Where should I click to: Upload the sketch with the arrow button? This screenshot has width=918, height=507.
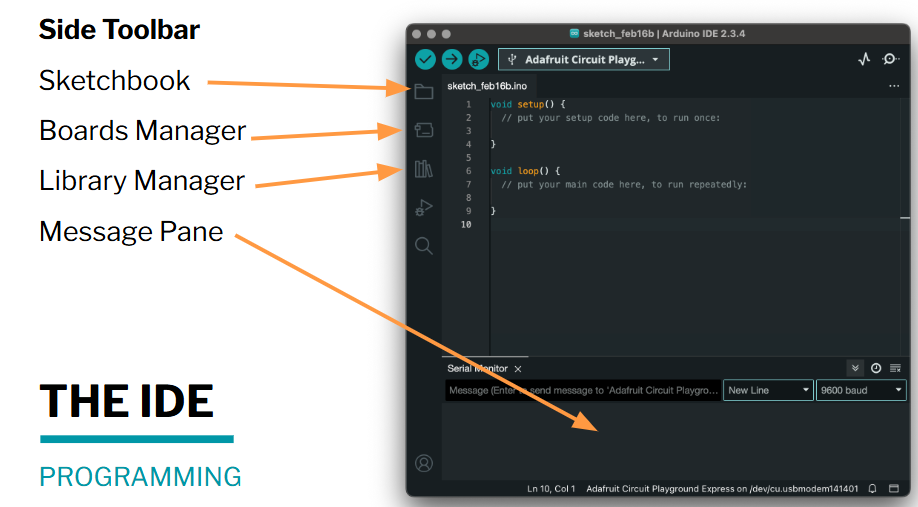pos(452,60)
